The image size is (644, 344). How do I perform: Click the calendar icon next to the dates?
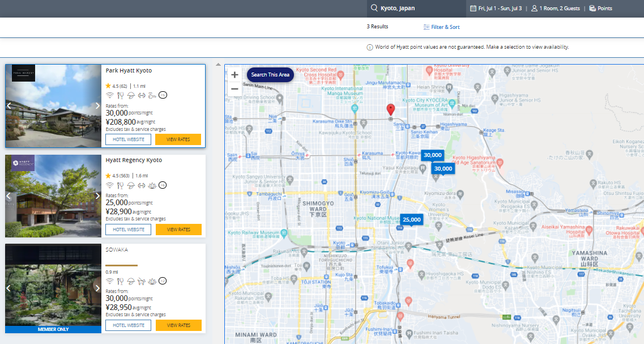point(474,8)
